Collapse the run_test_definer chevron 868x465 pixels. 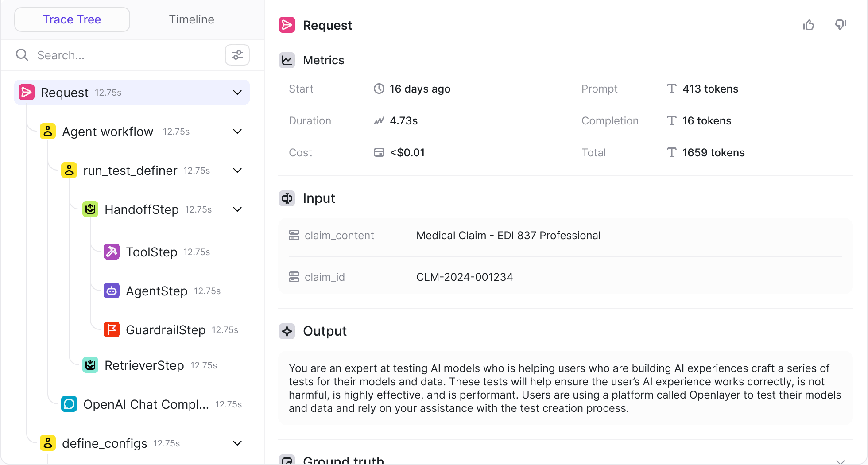[x=237, y=170]
